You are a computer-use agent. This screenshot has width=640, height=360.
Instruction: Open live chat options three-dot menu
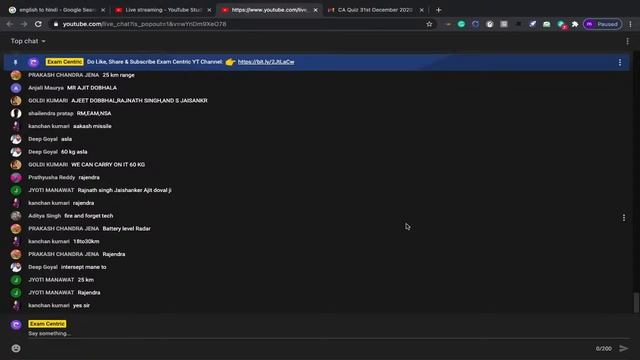pyautogui.click(x=627, y=41)
